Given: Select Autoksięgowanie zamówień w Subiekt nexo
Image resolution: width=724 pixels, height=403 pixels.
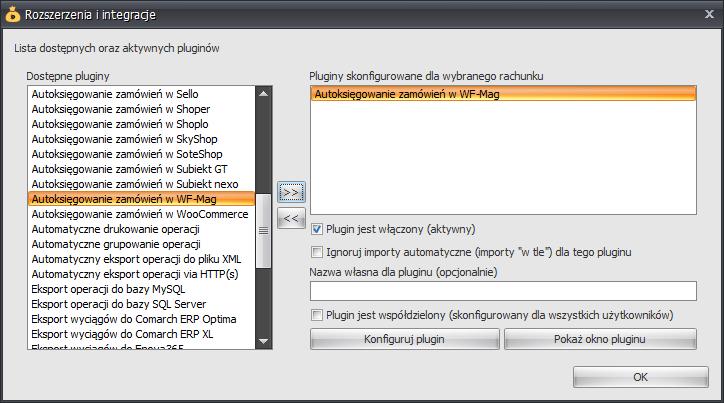Looking at the screenshot, I should tap(141, 184).
